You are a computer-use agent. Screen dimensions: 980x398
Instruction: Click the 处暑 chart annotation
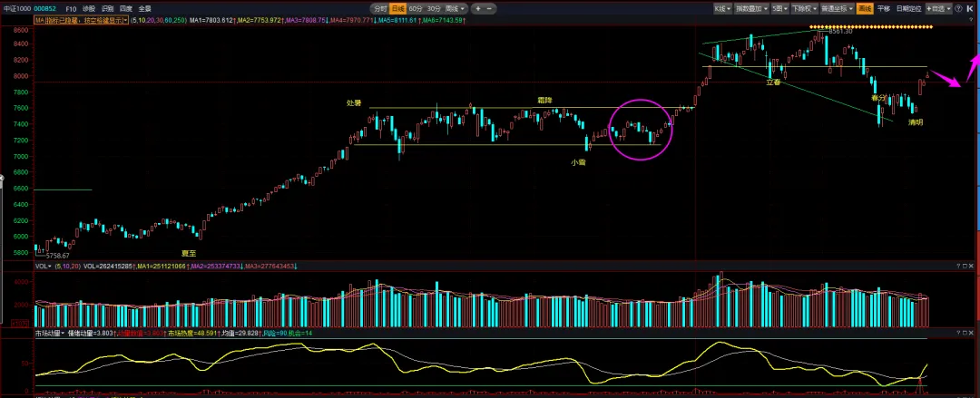pyautogui.click(x=355, y=102)
